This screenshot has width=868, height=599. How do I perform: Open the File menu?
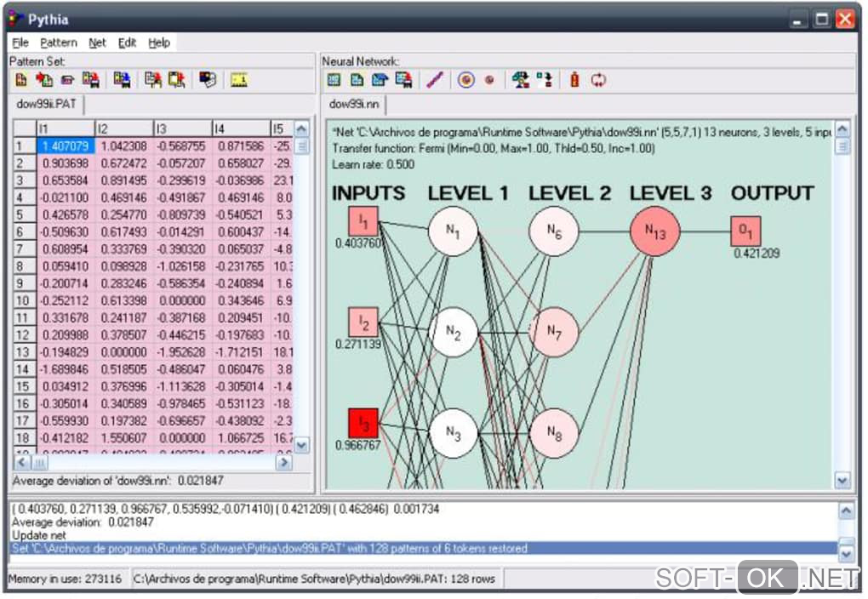(x=20, y=43)
